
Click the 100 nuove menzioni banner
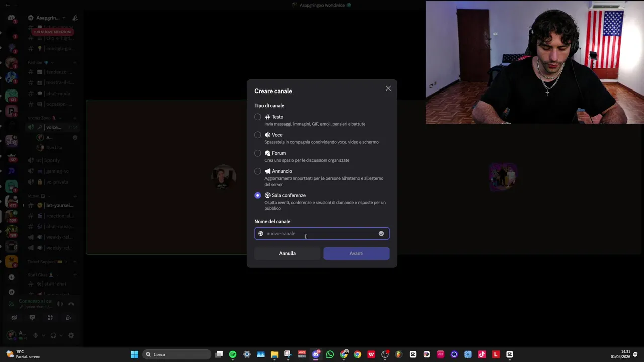click(53, 32)
